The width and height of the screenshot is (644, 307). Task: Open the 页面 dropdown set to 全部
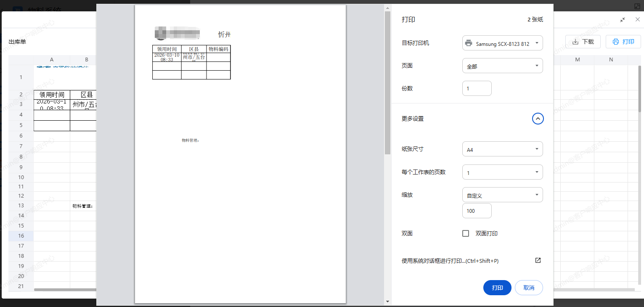click(502, 66)
